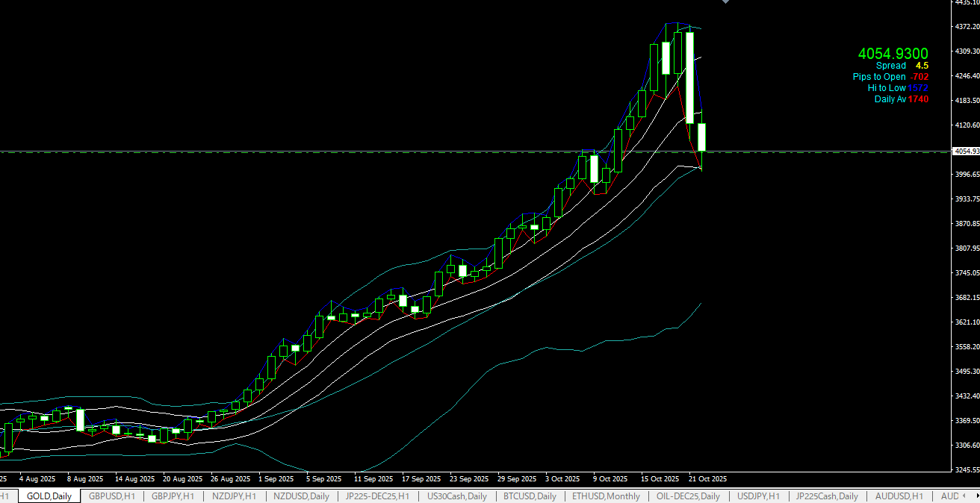Switch to the AUDUSD,H1 tab

click(899, 496)
